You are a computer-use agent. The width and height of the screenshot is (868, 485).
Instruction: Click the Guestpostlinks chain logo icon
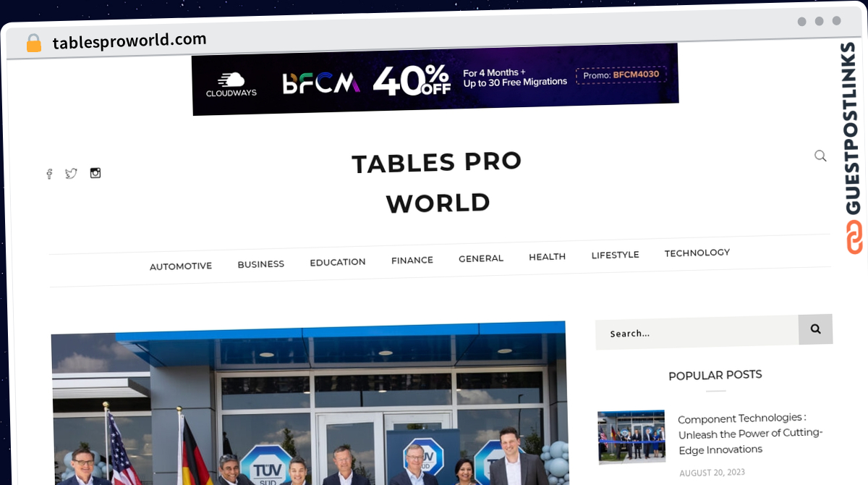click(x=855, y=237)
